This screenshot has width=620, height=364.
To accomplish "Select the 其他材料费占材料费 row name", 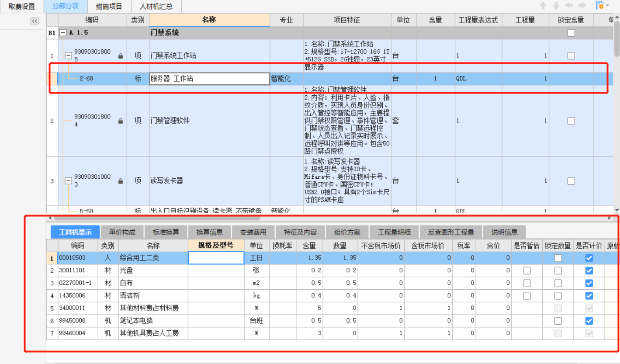I will (x=153, y=308).
